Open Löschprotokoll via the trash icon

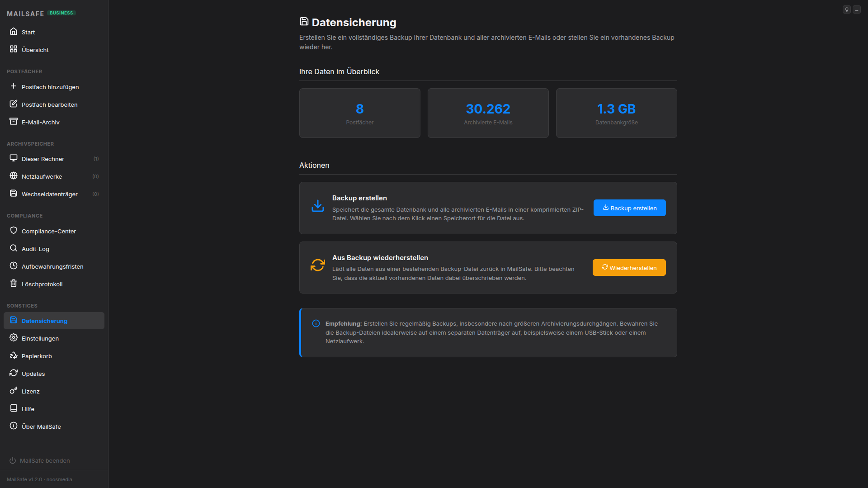pos(14,284)
